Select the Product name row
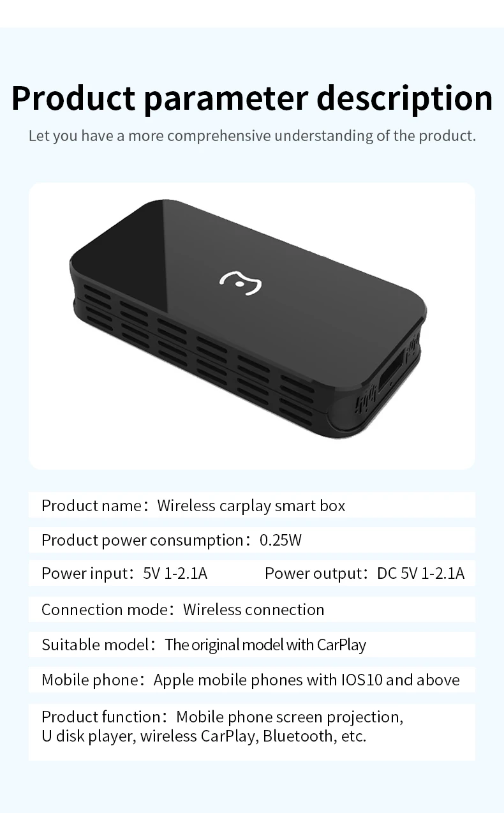Image resolution: width=504 pixels, height=813 pixels. pyautogui.click(x=252, y=505)
